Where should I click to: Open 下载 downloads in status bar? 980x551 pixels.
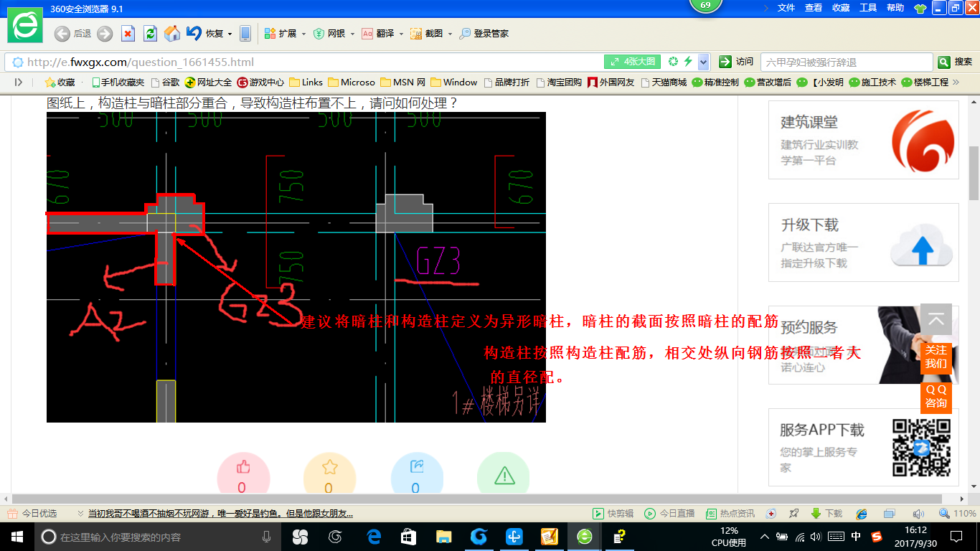(x=827, y=514)
